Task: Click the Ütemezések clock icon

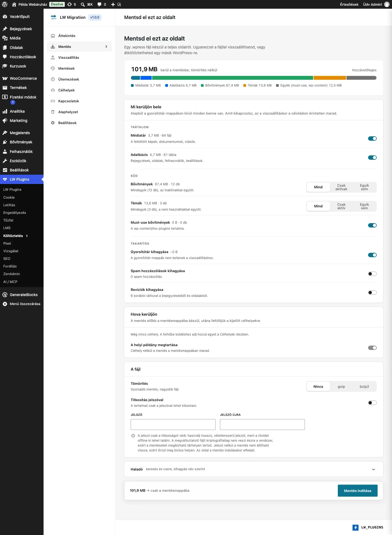Action: coord(53,79)
